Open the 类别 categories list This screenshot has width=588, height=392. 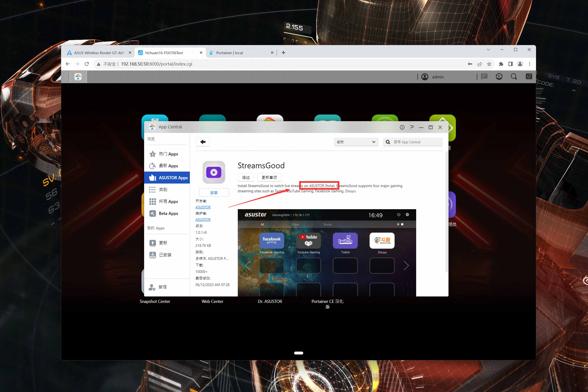[167, 189]
